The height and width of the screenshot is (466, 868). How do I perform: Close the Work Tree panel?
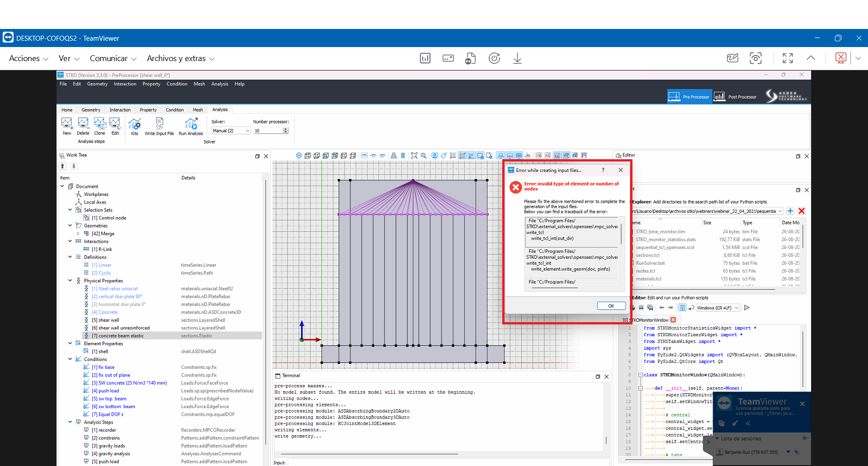[x=266, y=156]
